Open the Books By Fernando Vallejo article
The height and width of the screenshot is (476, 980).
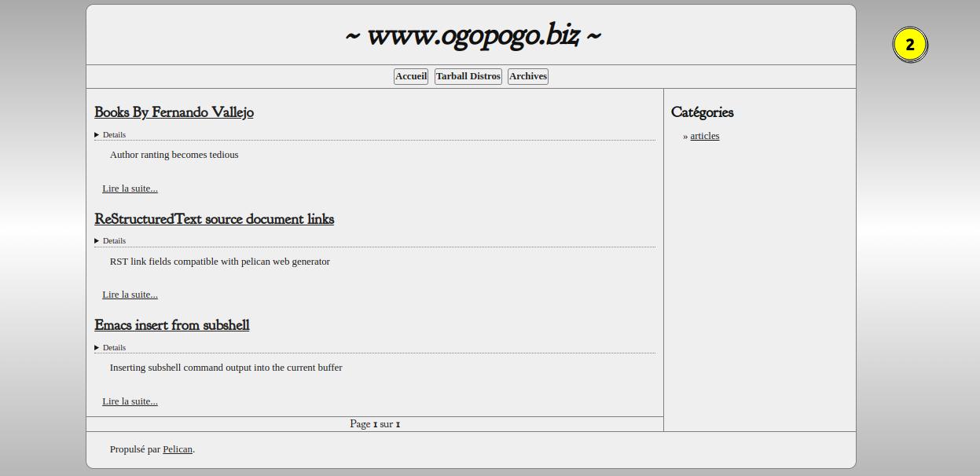[x=174, y=112]
